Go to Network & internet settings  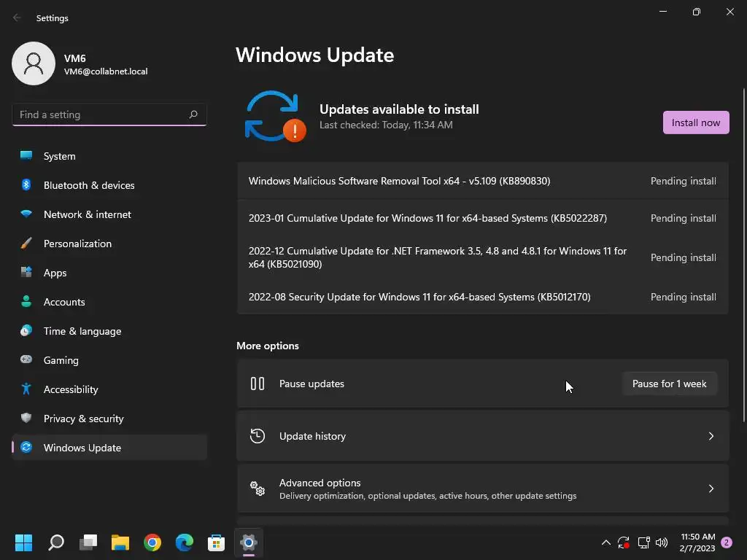109,214
